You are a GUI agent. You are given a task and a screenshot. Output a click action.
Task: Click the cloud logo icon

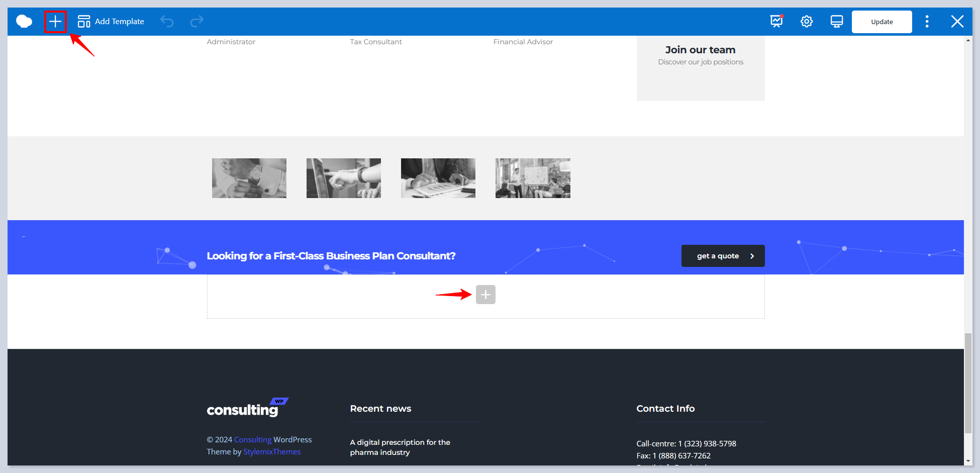click(24, 22)
